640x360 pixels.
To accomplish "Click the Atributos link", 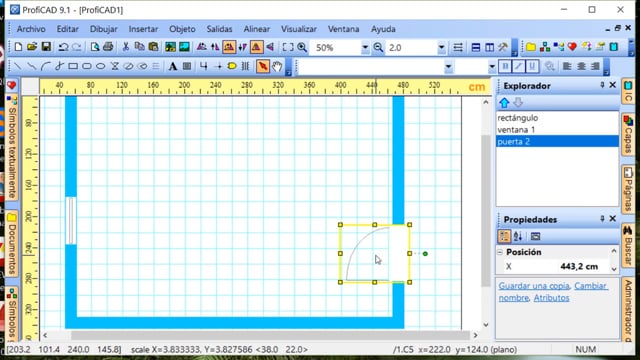I will click(x=551, y=298).
